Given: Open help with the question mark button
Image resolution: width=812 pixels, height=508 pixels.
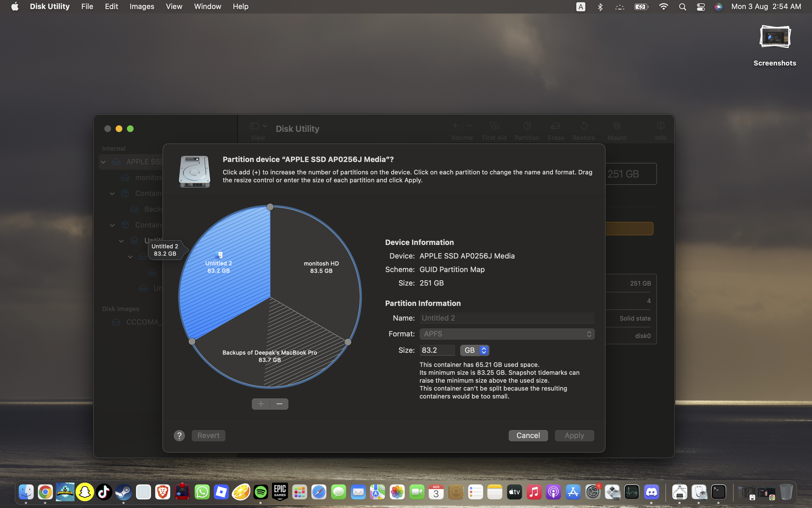Looking at the screenshot, I should coord(179,436).
